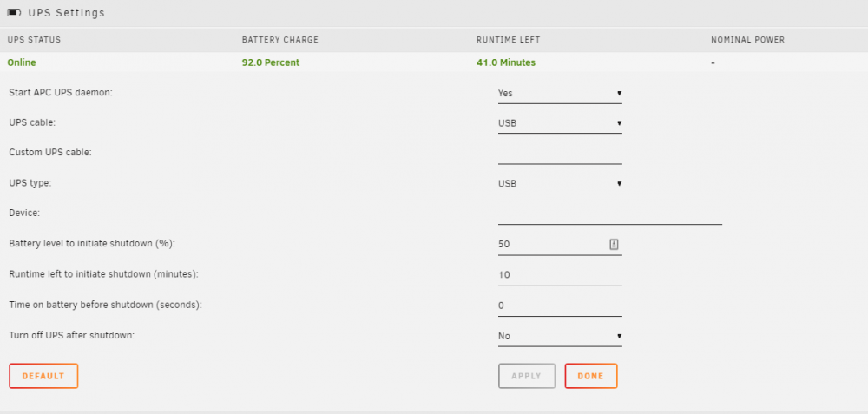Click the Device input field
The image size is (868, 414).
tap(610, 214)
